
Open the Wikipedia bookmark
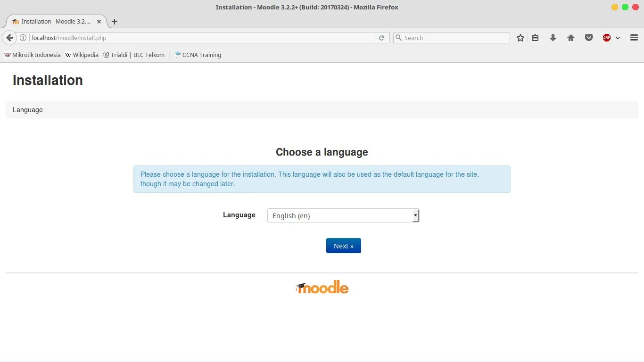point(82,55)
